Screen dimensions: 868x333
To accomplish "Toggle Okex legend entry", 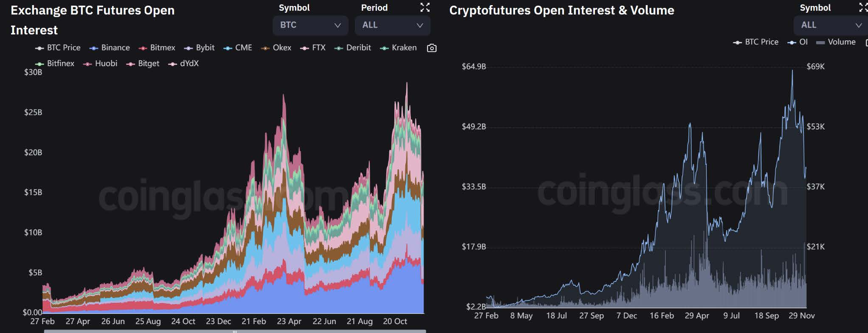I will click(x=276, y=48).
